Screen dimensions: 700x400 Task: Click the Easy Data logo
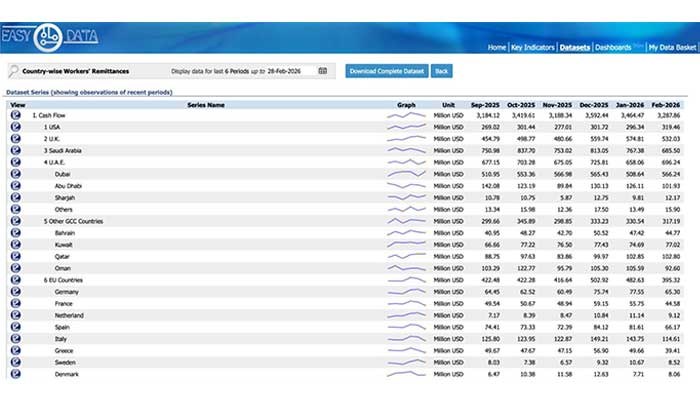pyautogui.click(x=48, y=37)
